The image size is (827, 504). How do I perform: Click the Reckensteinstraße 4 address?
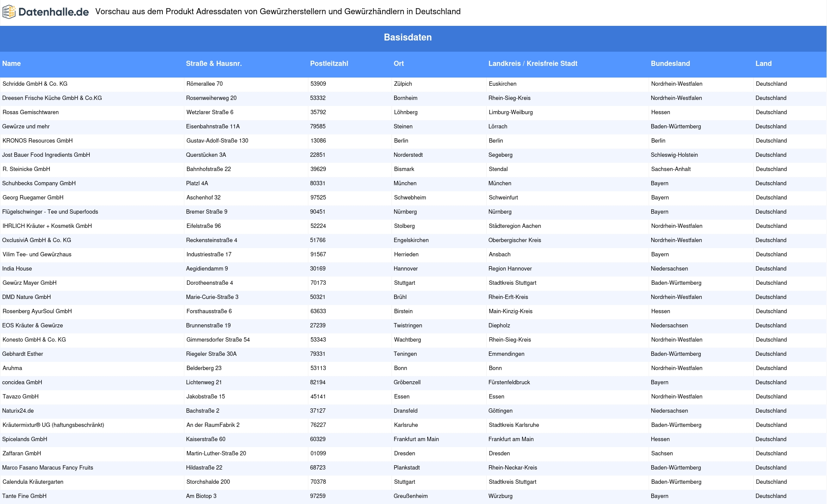click(x=211, y=240)
